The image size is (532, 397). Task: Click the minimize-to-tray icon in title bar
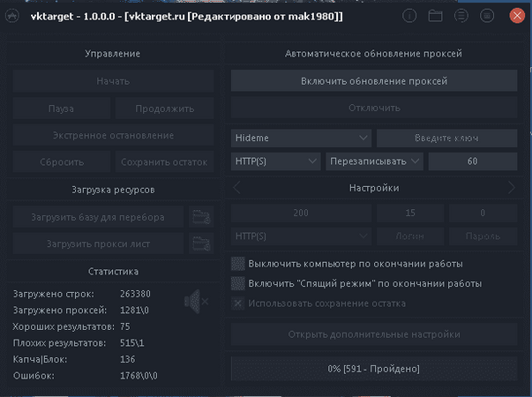[x=487, y=16]
